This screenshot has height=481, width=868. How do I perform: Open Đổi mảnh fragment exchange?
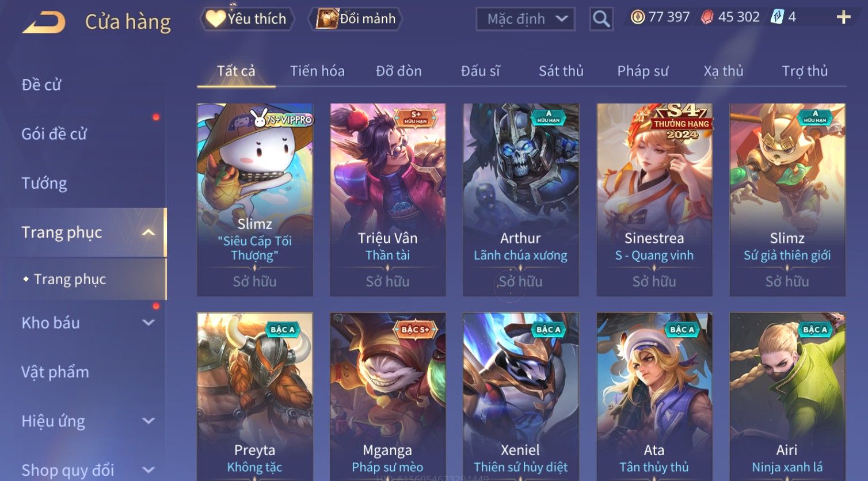(x=356, y=19)
